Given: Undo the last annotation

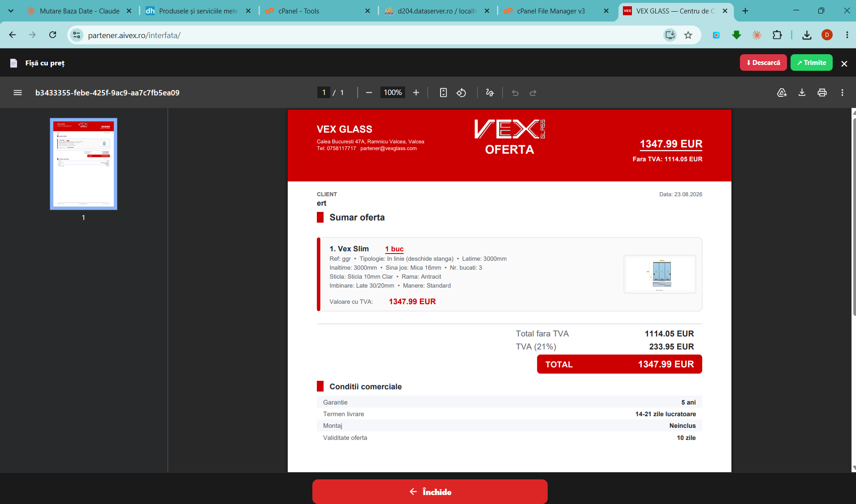Looking at the screenshot, I should pyautogui.click(x=515, y=93).
